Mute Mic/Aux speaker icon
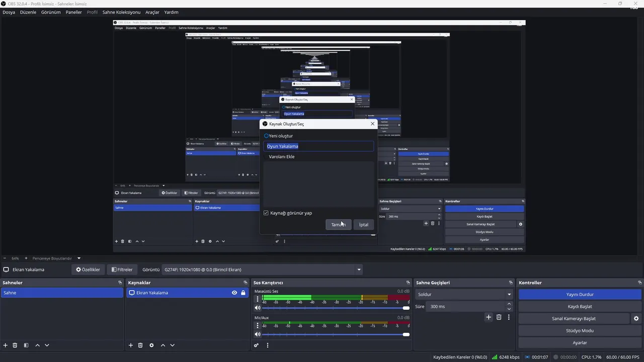 [x=258, y=334]
